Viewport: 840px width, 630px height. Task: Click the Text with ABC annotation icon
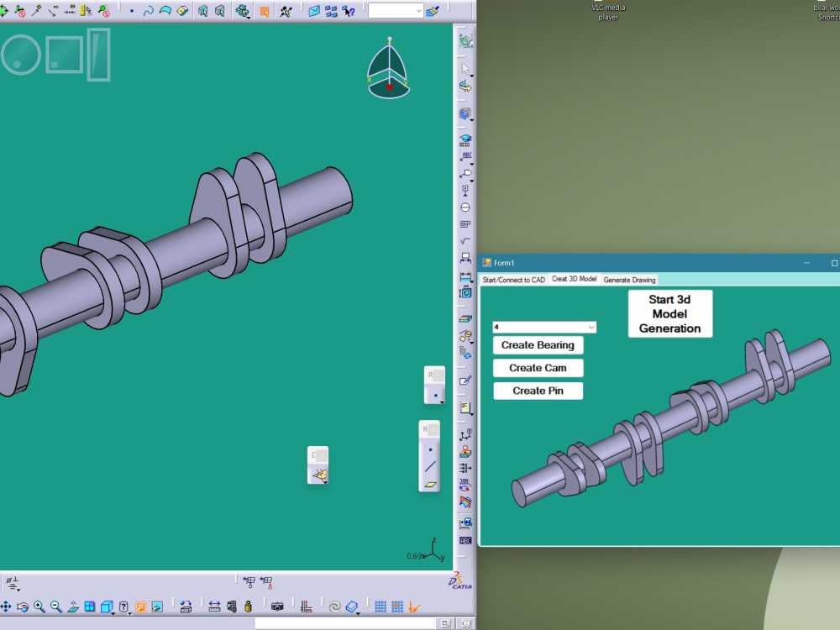[x=465, y=156]
